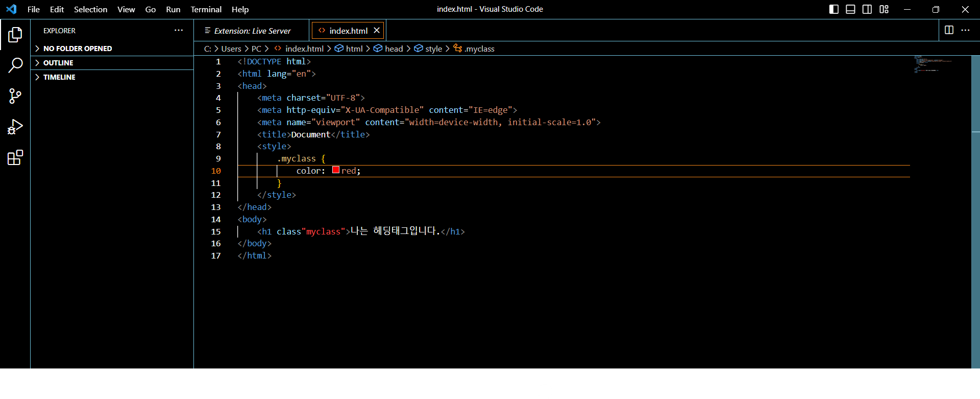Open Customize Layout icon

point(884,9)
